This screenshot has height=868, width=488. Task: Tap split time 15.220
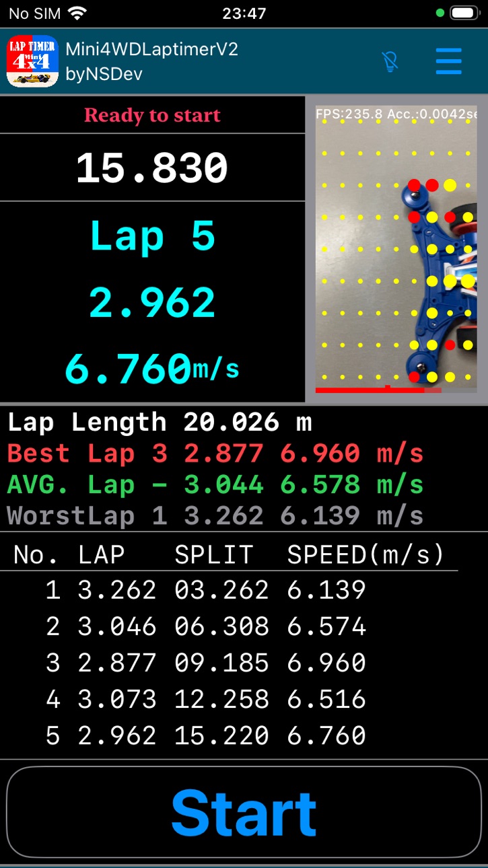(x=221, y=735)
